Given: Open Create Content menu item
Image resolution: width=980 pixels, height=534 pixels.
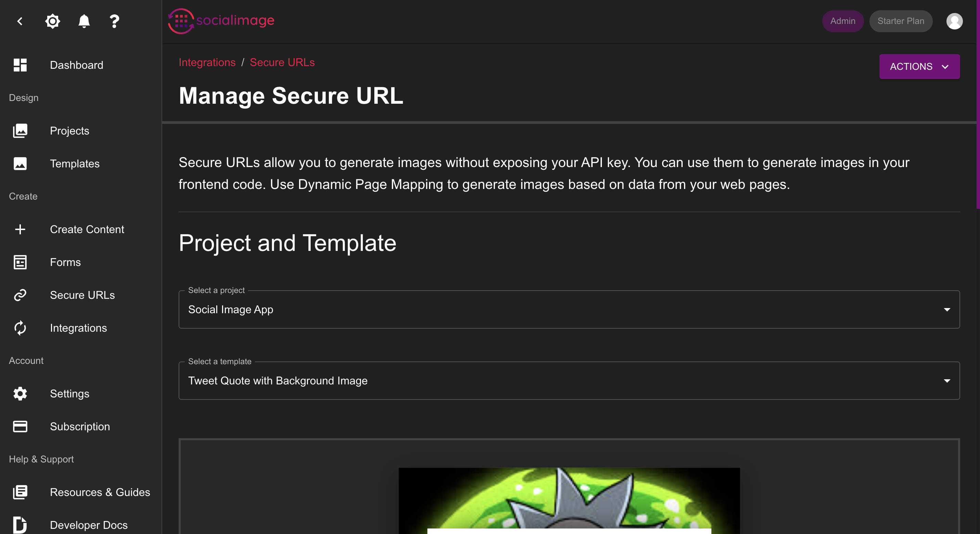Looking at the screenshot, I should 87,229.
